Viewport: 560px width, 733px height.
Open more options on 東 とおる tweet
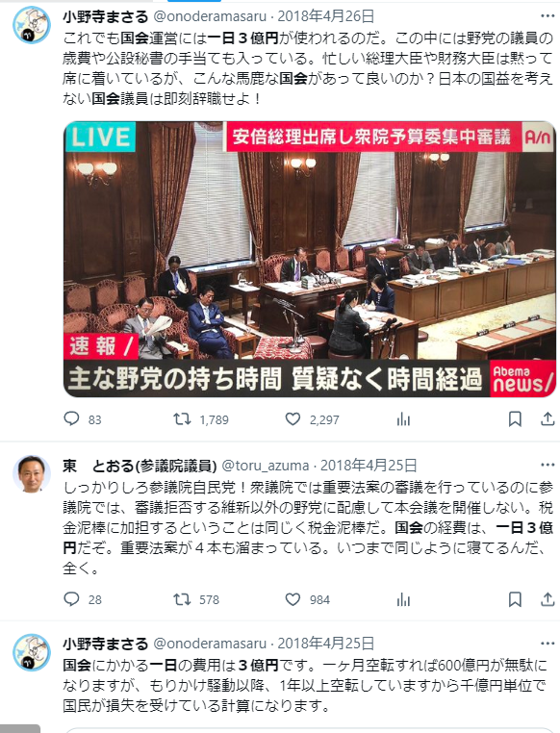coord(547,465)
